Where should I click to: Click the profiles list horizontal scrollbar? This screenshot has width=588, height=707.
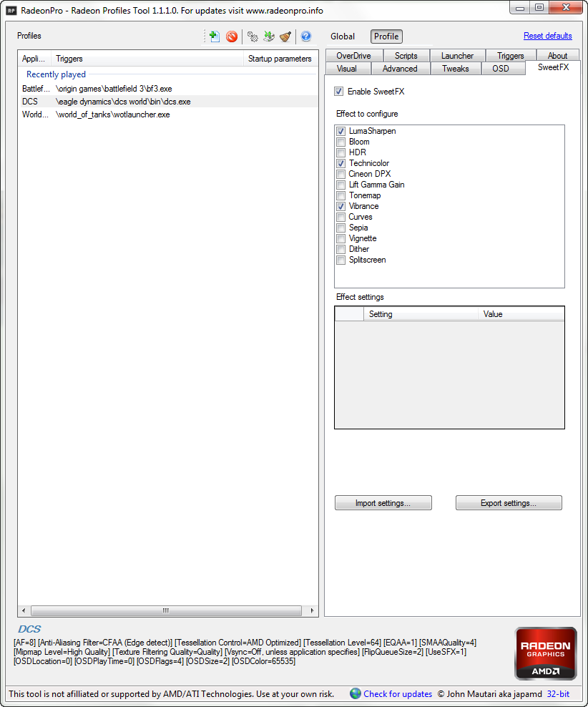[x=165, y=610]
